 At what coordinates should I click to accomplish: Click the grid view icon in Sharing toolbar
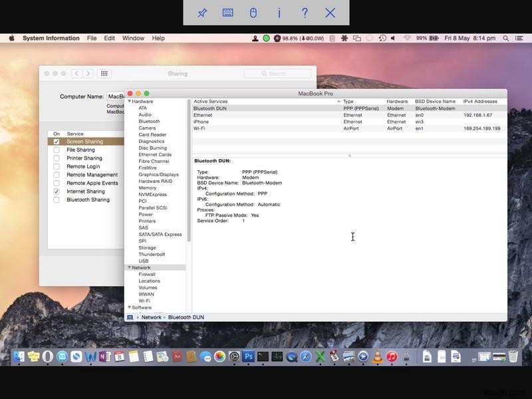[x=105, y=74]
